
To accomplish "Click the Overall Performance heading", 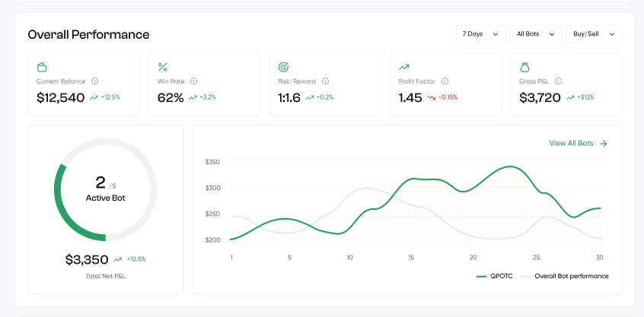I will (89, 34).
